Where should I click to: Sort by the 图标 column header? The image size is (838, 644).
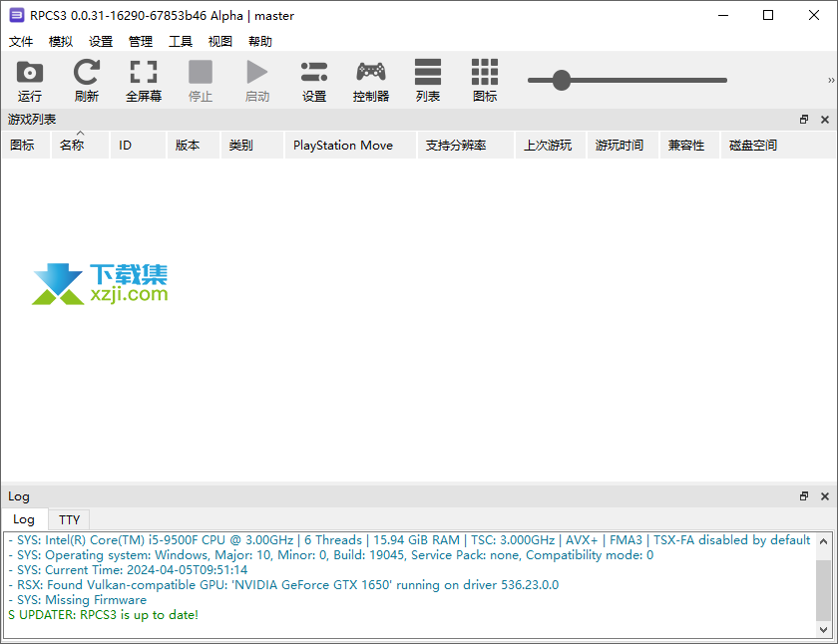(x=26, y=146)
